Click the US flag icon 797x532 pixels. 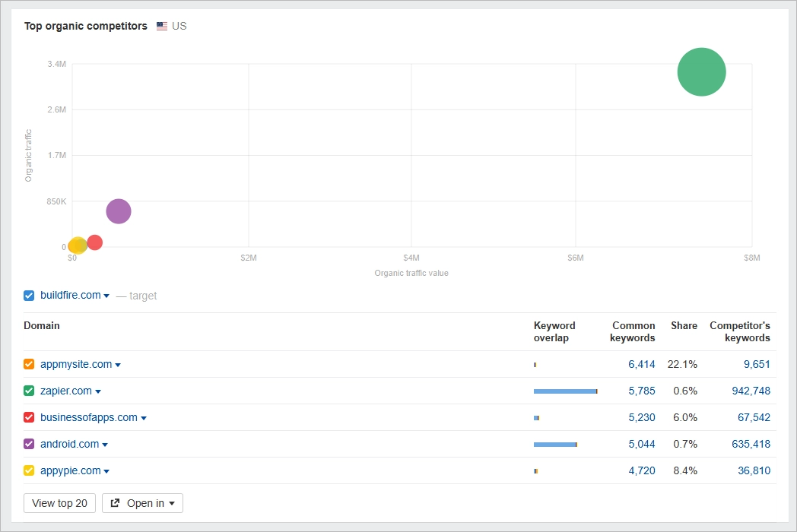(161, 25)
